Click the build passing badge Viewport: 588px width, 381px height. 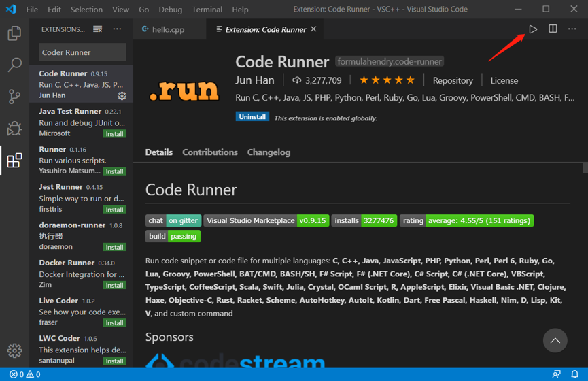173,236
